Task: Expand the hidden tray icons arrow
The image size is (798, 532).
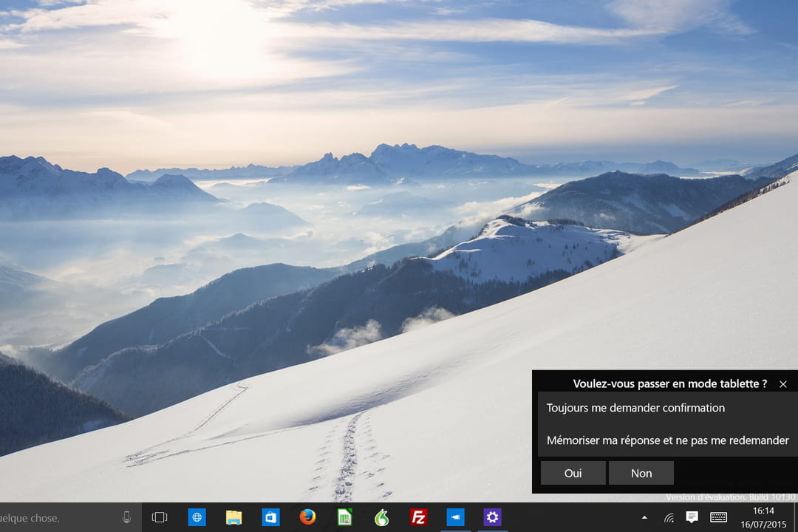Action: [x=644, y=517]
